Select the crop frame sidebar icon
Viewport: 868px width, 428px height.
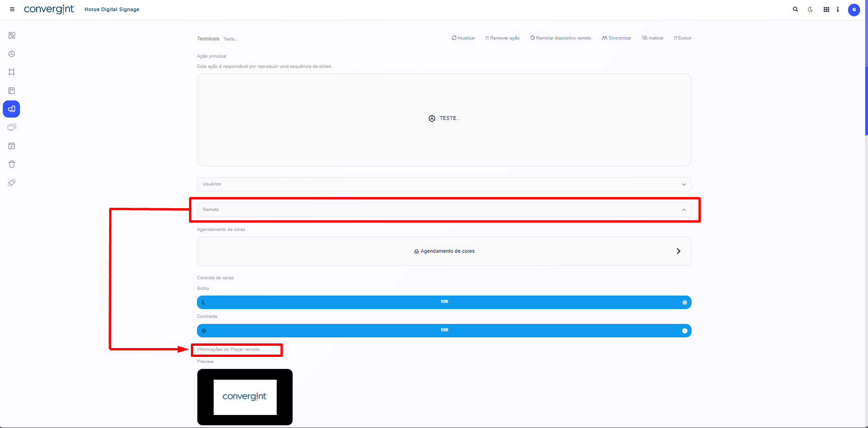(12, 72)
